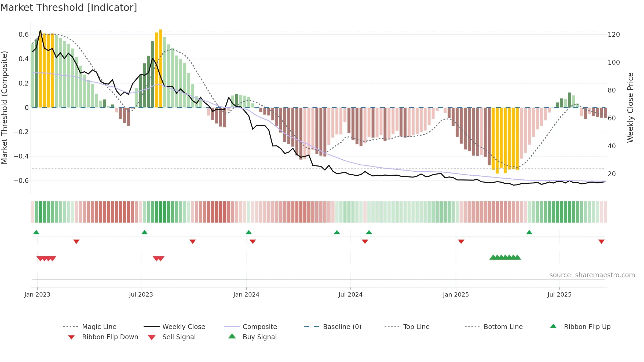Toggle the Top Line legend entry

tap(407, 327)
